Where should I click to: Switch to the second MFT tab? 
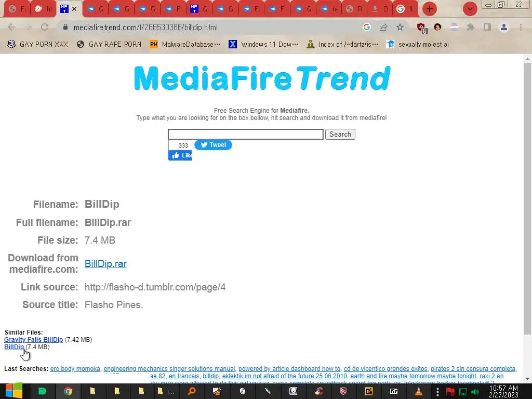(x=199, y=9)
